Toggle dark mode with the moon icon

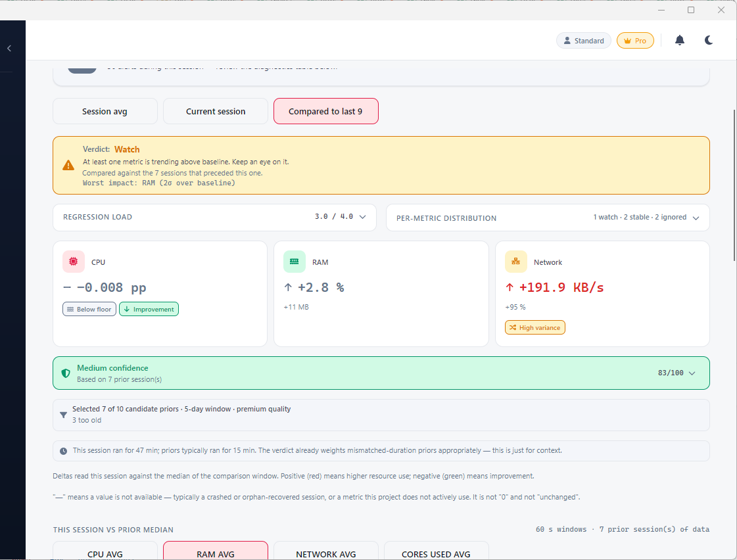coord(708,40)
